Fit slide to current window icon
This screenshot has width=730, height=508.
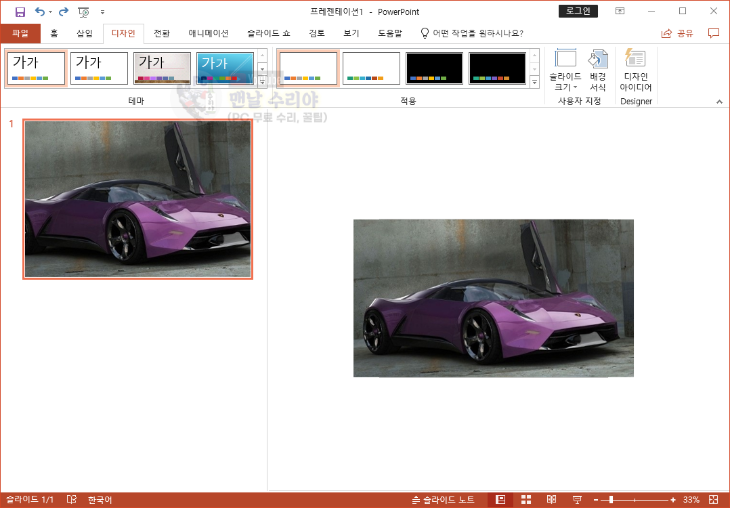[x=713, y=500]
